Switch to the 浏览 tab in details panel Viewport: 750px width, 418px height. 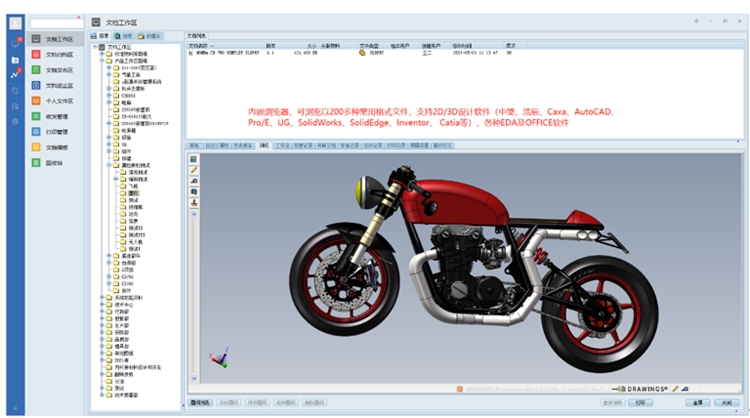click(x=264, y=145)
